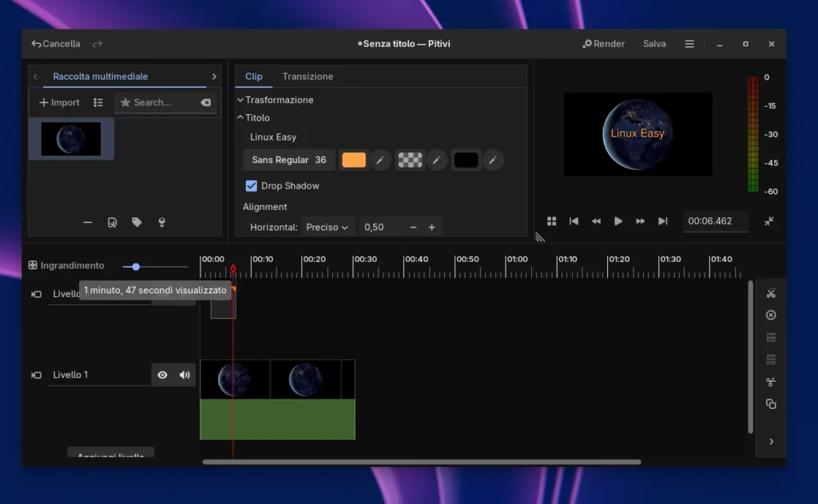This screenshot has width=818, height=504.
Task: Open the hamburger main menu
Action: [689, 44]
